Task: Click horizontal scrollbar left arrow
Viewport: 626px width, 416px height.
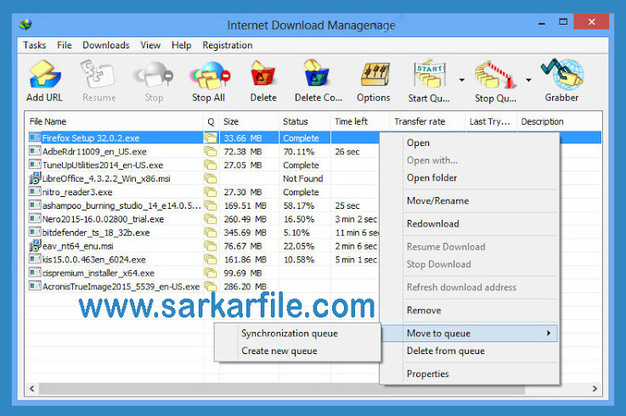Action: [32, 388]
